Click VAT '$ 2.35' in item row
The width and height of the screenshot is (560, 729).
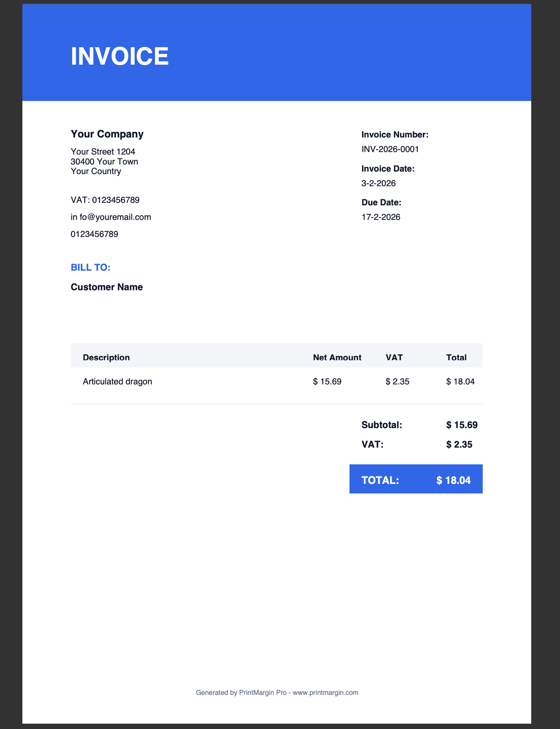tap(398, 382)
